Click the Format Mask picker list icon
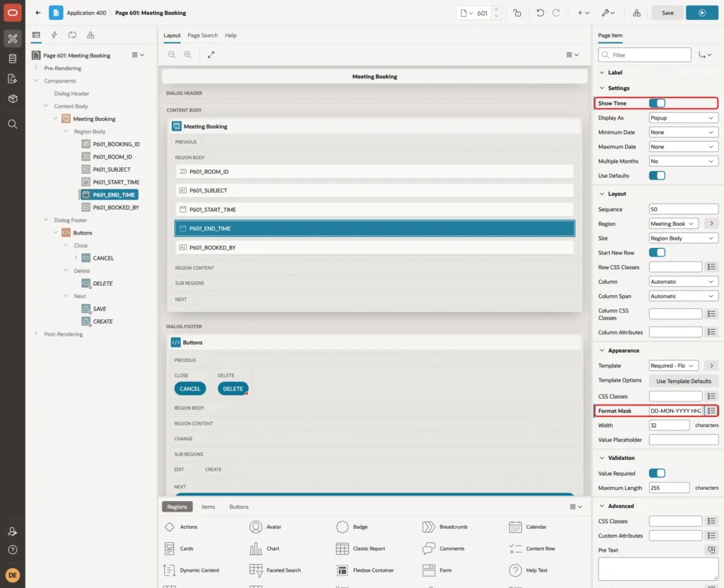The image size is (724, 588). tap(711, 411)
